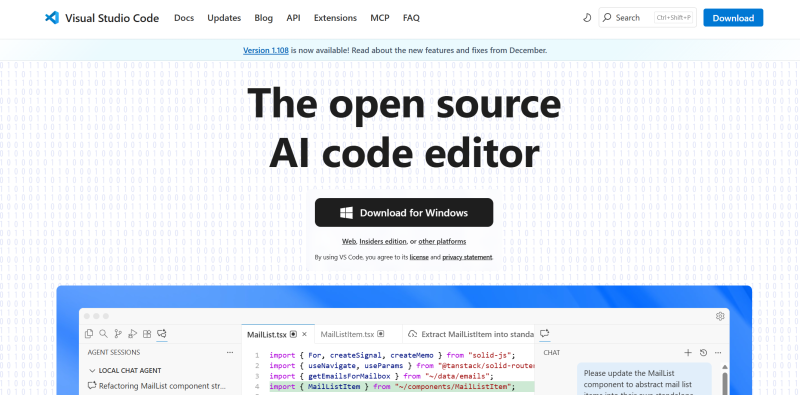Click the AGENT SESSIONS header text
The width and height of the screenshot is (800, 395).
point(114,352)
